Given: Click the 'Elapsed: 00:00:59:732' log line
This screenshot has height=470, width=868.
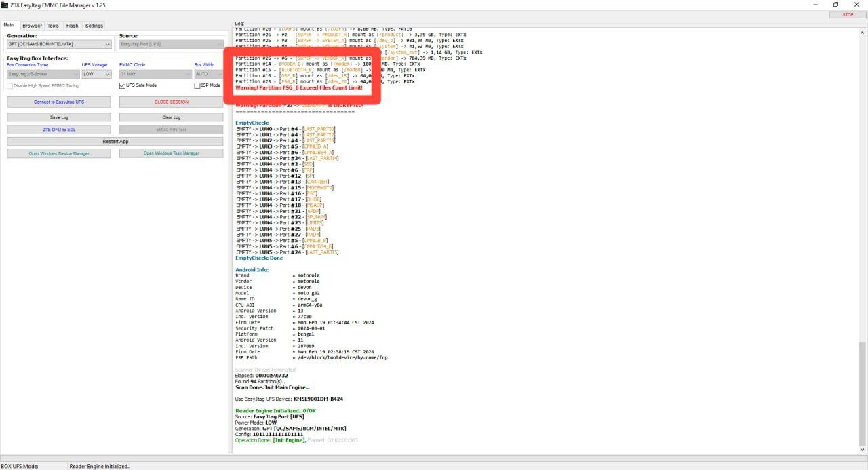Looking at the screenshot, I should point(262,376).
